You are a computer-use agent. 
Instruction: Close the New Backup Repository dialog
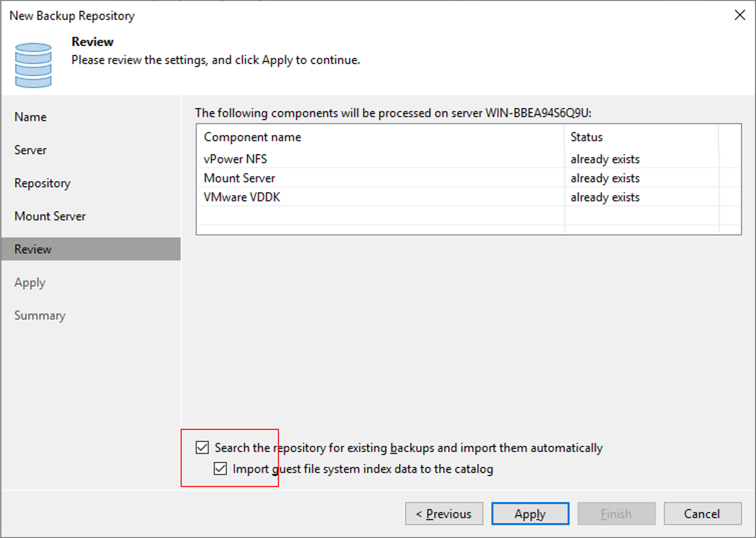[739, 16]
